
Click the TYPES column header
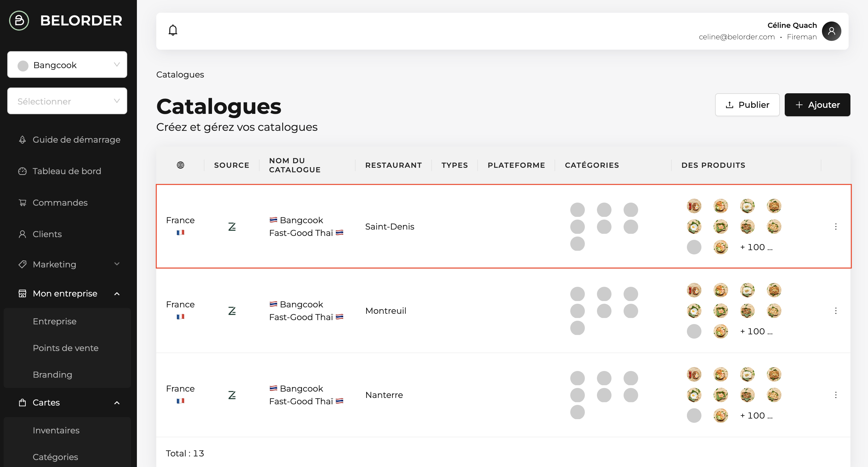point(455,165)
